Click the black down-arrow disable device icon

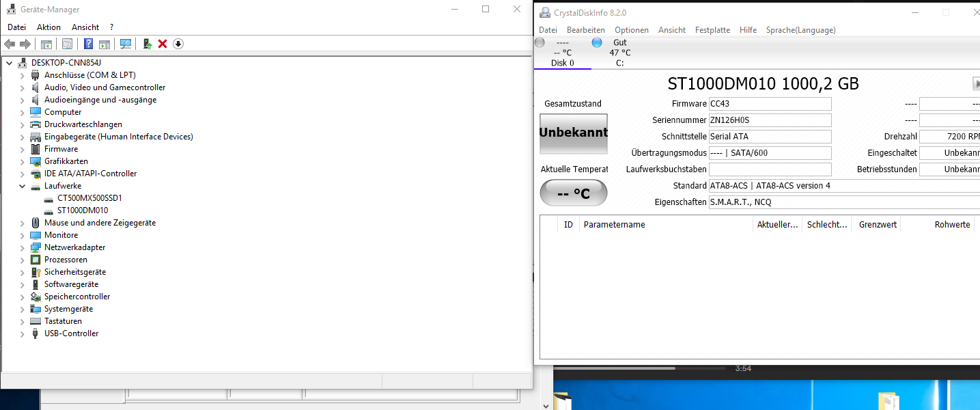[x=178, y=44]
